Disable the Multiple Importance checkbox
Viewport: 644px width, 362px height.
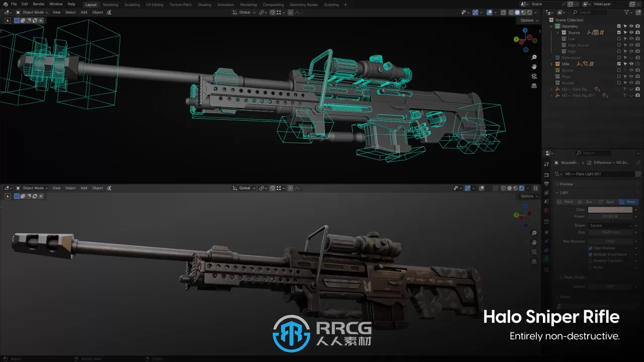point(591,254)
